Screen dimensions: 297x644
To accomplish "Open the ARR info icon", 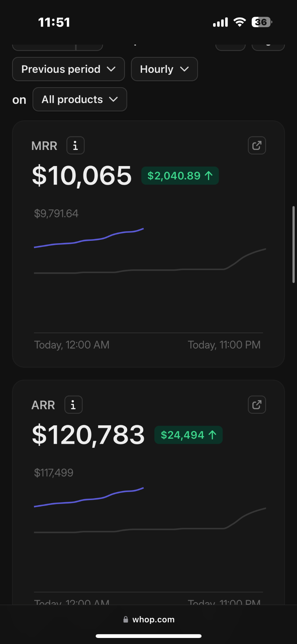I will pyautogui.click(x=73, y=405).
